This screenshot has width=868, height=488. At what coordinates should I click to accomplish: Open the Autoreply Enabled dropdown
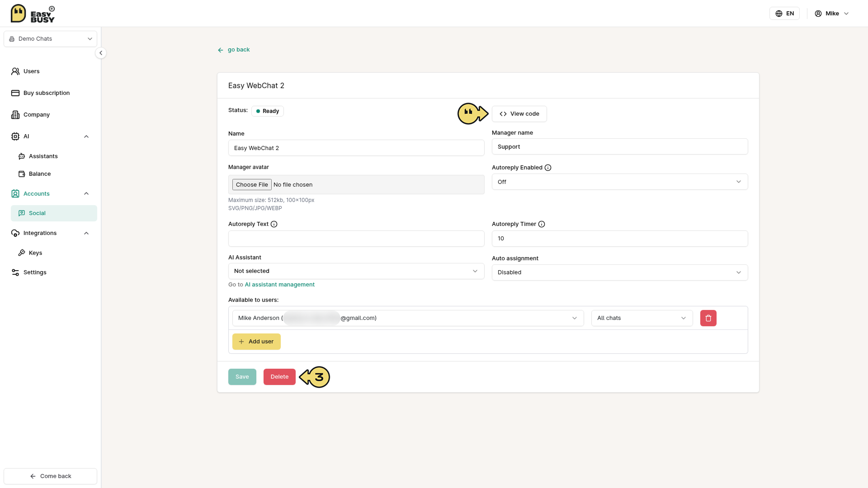point(620,182)
